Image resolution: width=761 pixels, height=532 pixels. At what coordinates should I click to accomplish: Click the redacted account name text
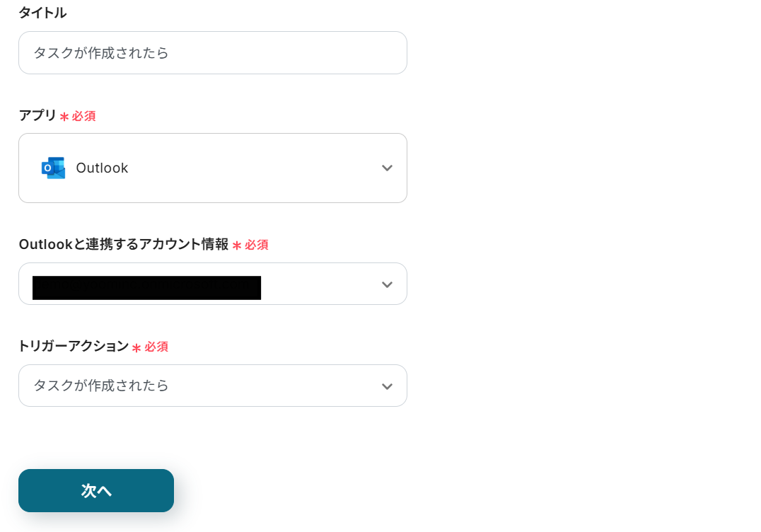(146, 287)
